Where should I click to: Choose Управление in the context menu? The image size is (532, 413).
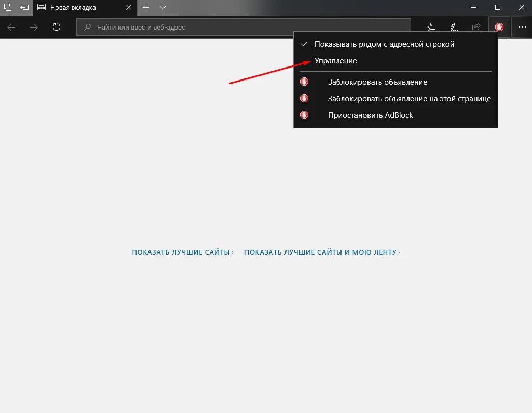(x=395, y=61)
